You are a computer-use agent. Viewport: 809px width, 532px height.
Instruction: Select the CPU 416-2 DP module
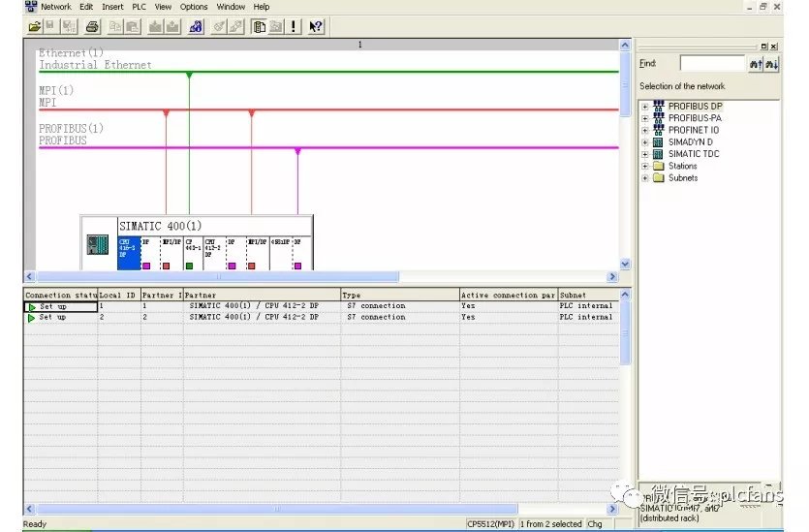[x=128, y=246]
